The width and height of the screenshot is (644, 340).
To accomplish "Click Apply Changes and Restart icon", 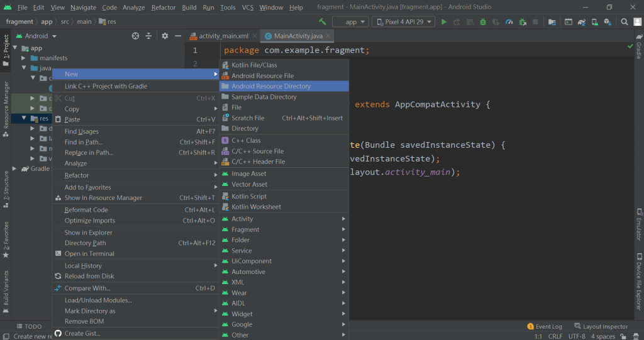I will pyautogui.click(x=457, y=22).
